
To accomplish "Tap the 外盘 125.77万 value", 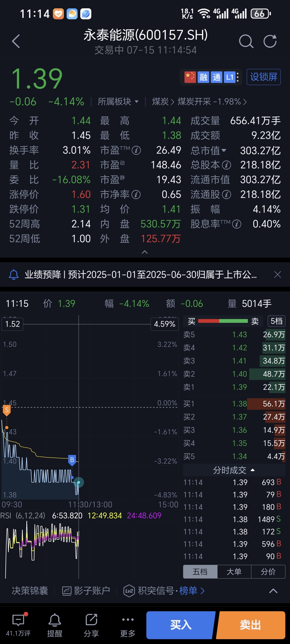I will pyautogui.click(x=161, y=239).
